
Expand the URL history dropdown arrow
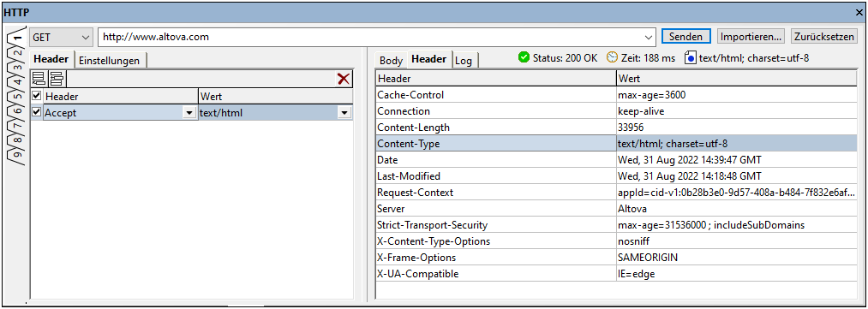point(650,37)
